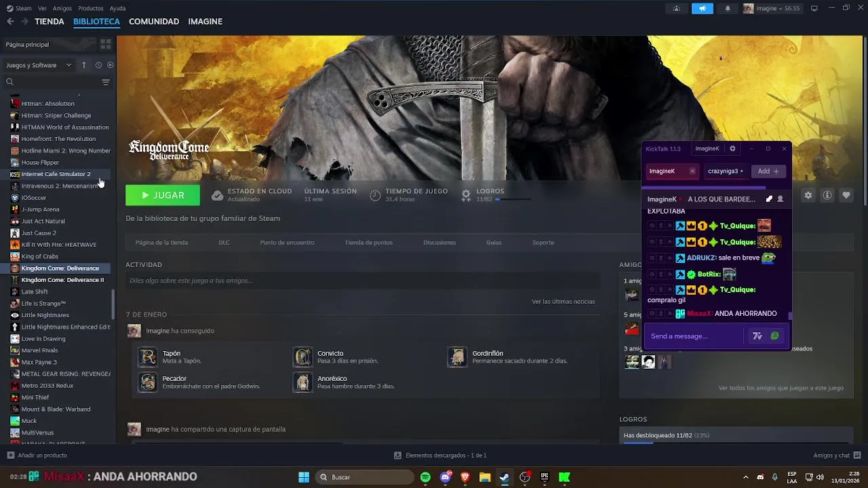This screenshot has width=868, height=488.
Task: Open the Tapón achievement icon
Action: click(x=147, y=357)
